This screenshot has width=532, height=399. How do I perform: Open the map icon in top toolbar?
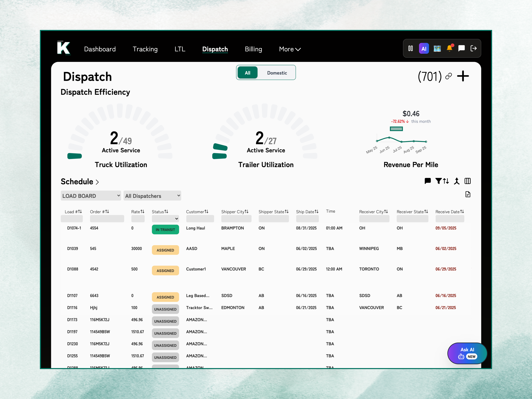[437, 49]
